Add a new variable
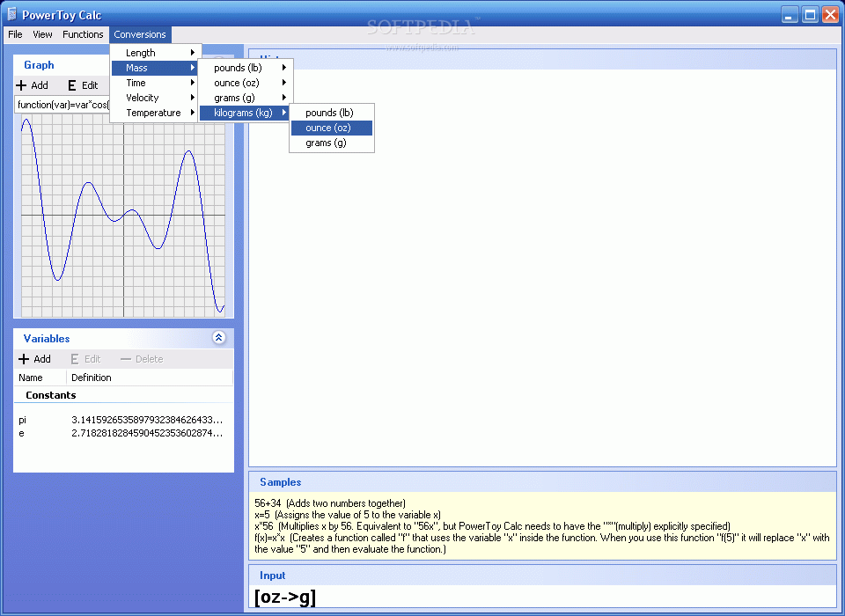 tap(35, 359)
